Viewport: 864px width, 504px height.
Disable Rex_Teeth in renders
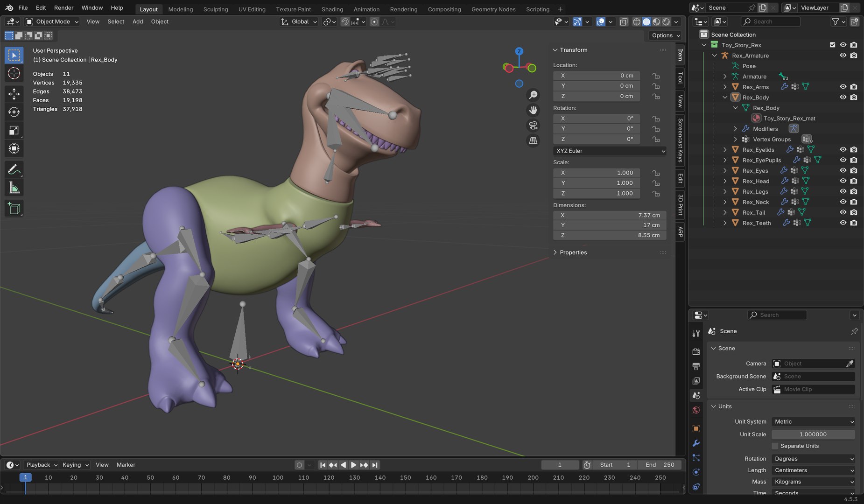tap(854, 223)
